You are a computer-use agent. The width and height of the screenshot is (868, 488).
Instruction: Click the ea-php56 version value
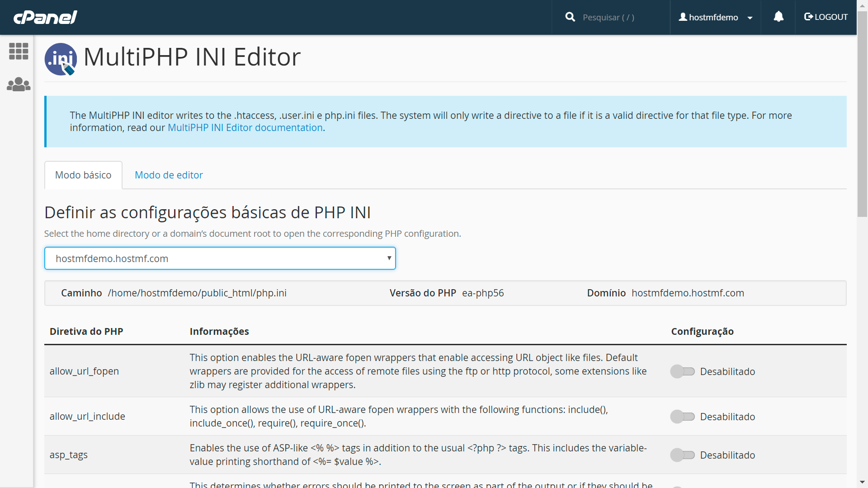[x=483, y=293]
